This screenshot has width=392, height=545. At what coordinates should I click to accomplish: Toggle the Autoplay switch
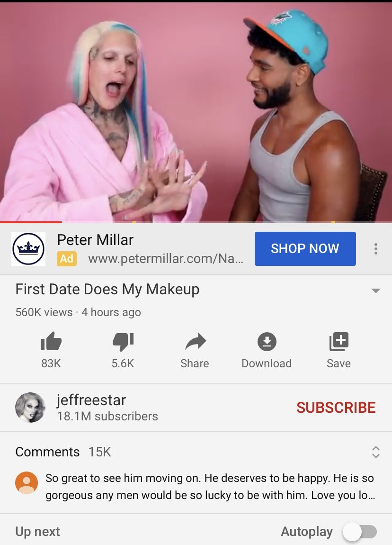360,532
